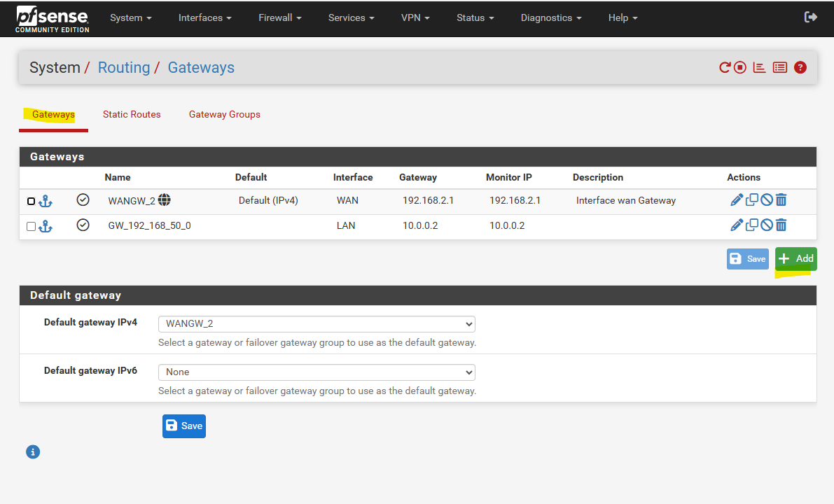Edit the GW_192_168_50_0 gateway with the pencil icon
834x504 pixels.
click(737, 225)
